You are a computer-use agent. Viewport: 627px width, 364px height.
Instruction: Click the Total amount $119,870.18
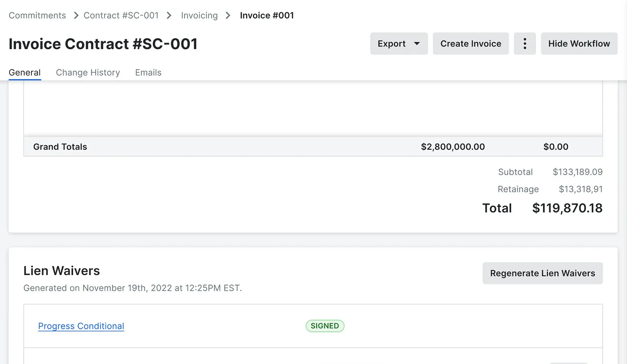[x=567, y=208]
